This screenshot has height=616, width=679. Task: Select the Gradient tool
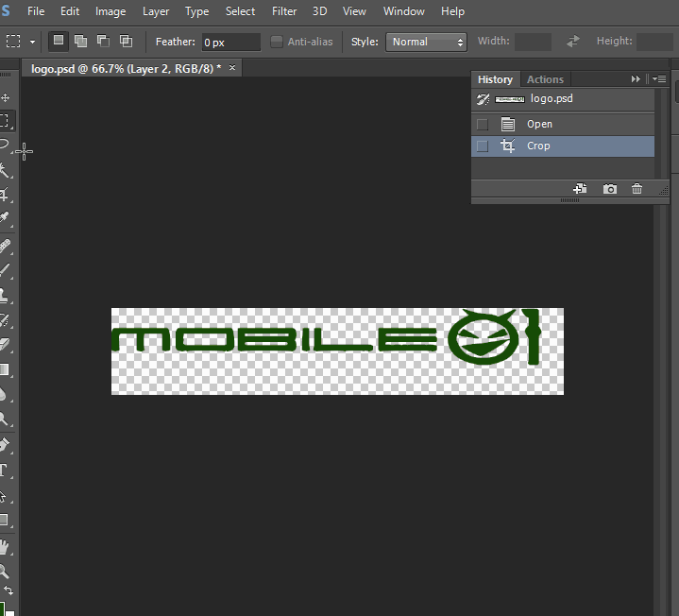pos(6,369)
